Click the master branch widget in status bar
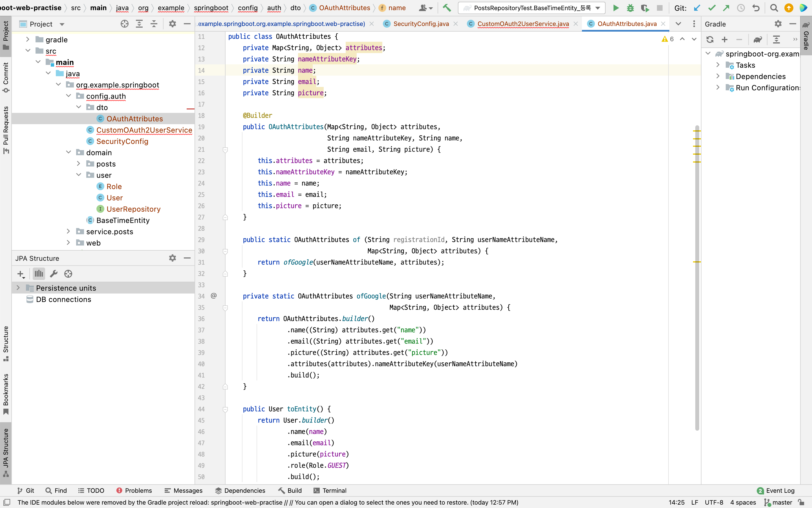This screenshot has height=508, width=812. [778, 502]
